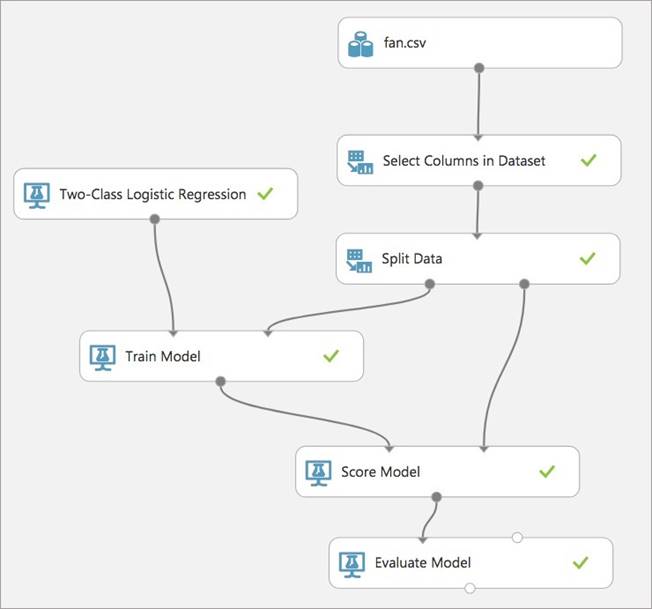652x609 pixels.
Task: Click the Evaluate Model right input port
Action: [x=517, y=538]
